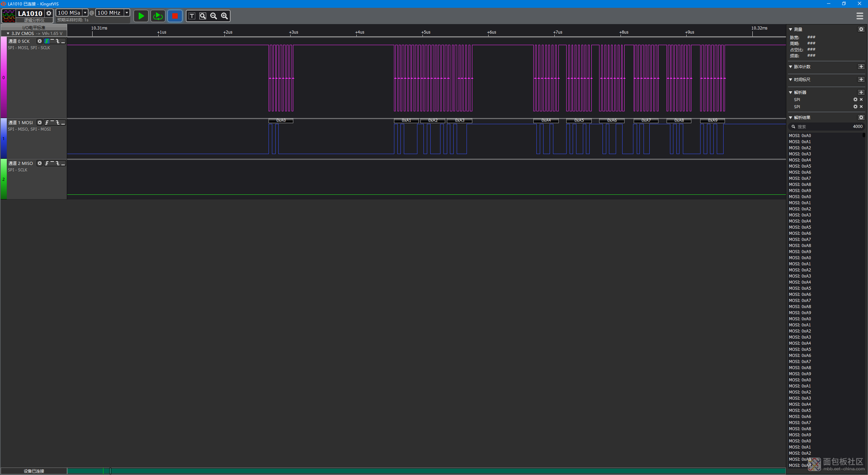Click the I/O电平标准 header label

pyautogui.click(x=34, y=27)
